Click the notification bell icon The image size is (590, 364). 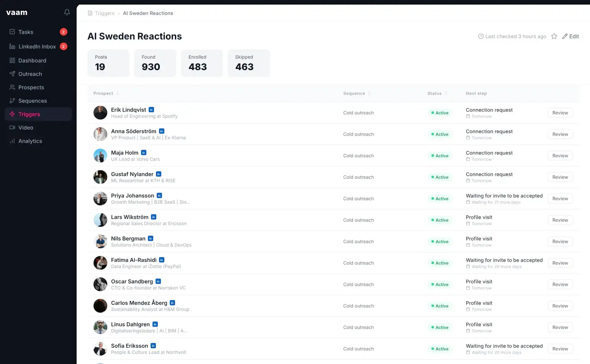tap(67, 12)
